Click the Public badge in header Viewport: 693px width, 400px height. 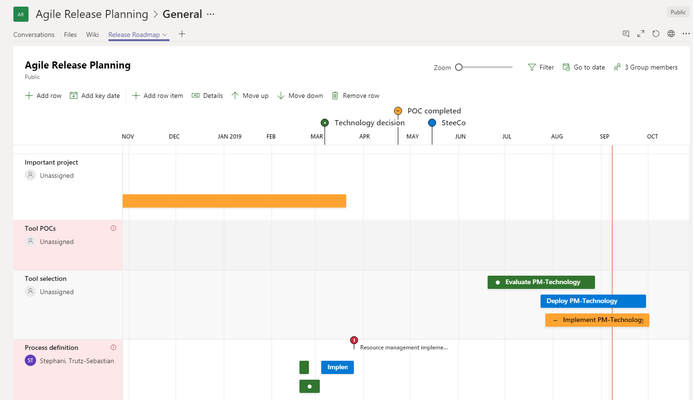[678, 12]
